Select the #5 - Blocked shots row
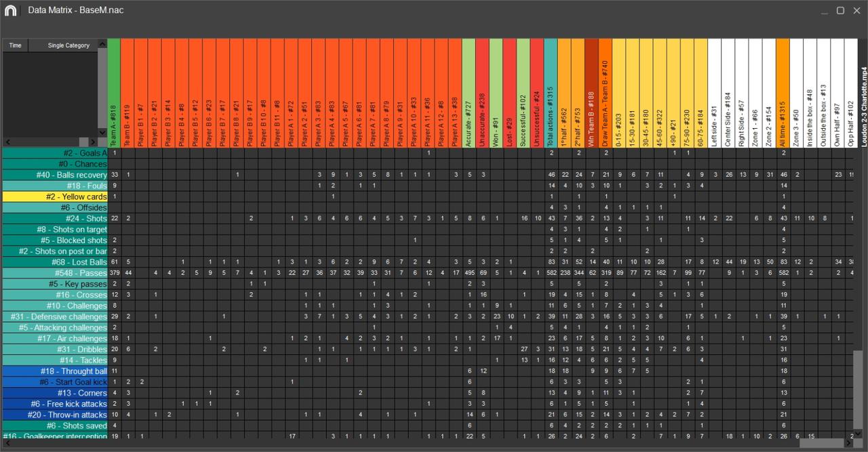Screen dimensions: 868x452 pos(55,240)
